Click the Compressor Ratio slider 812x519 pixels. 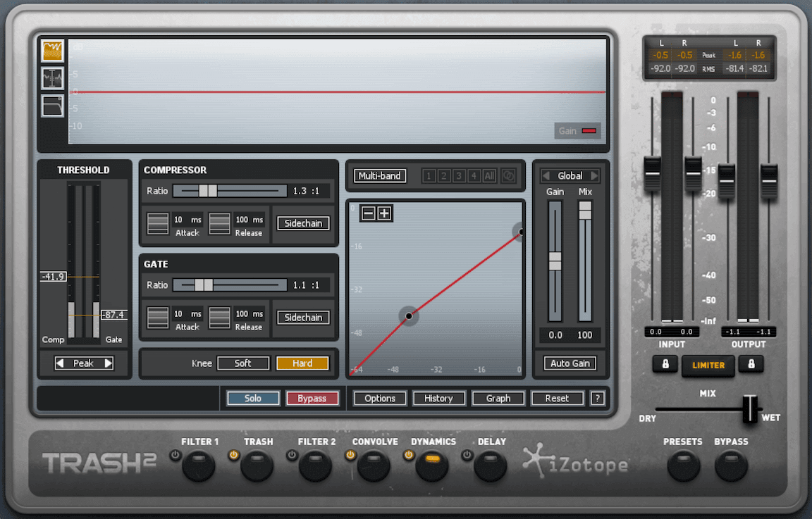[229, 191]
